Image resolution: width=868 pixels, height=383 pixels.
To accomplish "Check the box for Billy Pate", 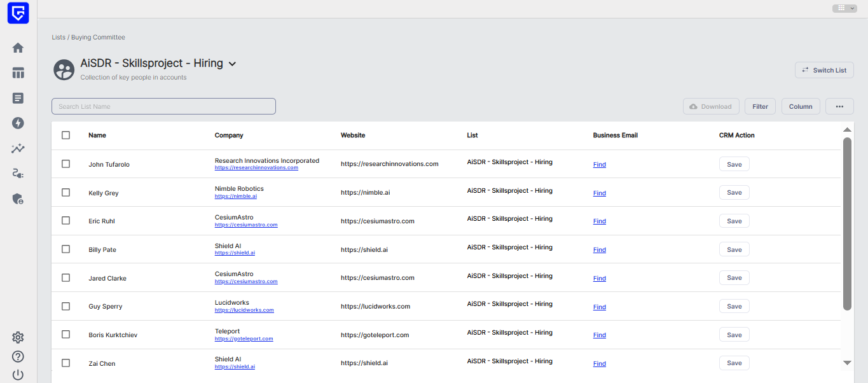I will point(65,249).
